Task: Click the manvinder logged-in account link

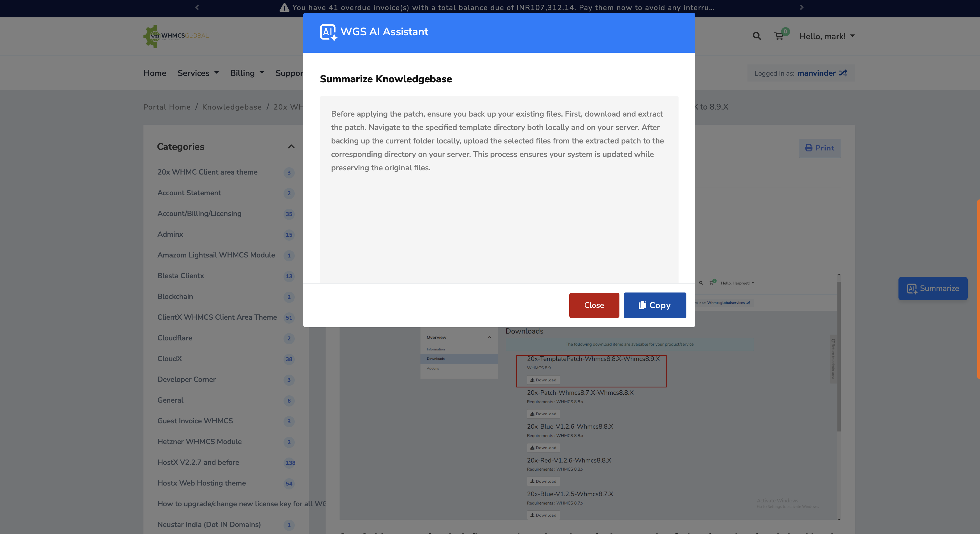Action: pos(816,73)
